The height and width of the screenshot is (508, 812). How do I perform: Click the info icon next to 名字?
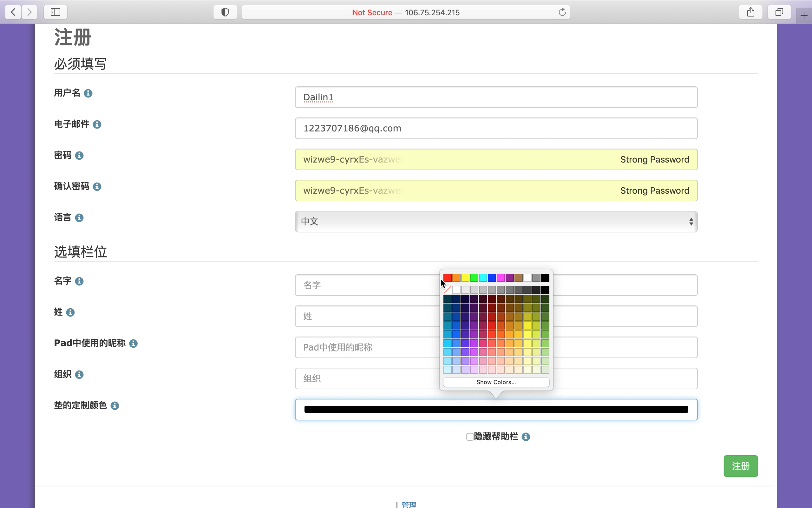79,281
